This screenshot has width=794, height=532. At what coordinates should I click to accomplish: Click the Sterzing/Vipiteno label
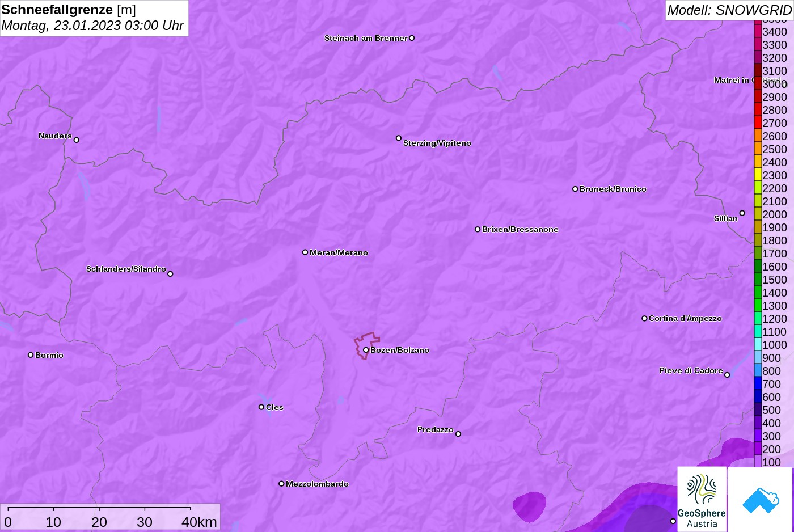(437, 143)
